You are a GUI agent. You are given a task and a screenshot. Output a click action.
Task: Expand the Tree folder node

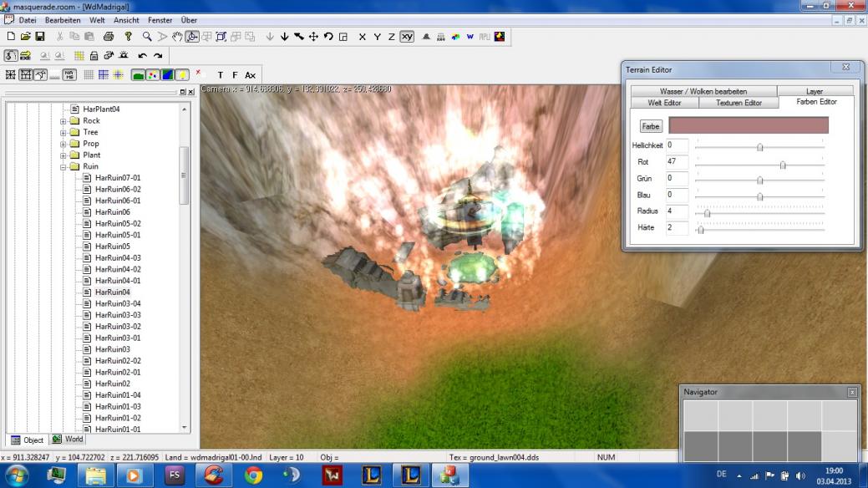pyautogui.click(x=63, y=132)
